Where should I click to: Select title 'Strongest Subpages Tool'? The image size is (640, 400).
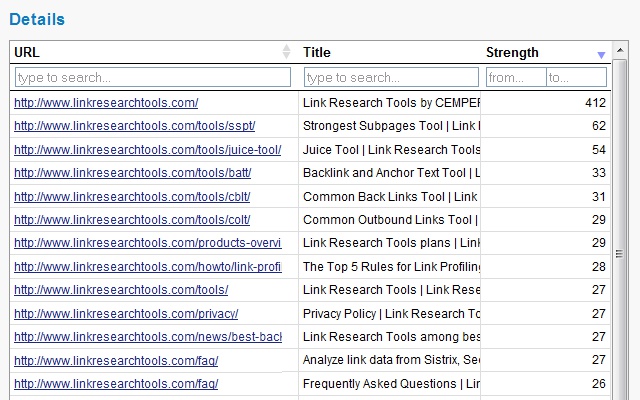click(373, 126)
